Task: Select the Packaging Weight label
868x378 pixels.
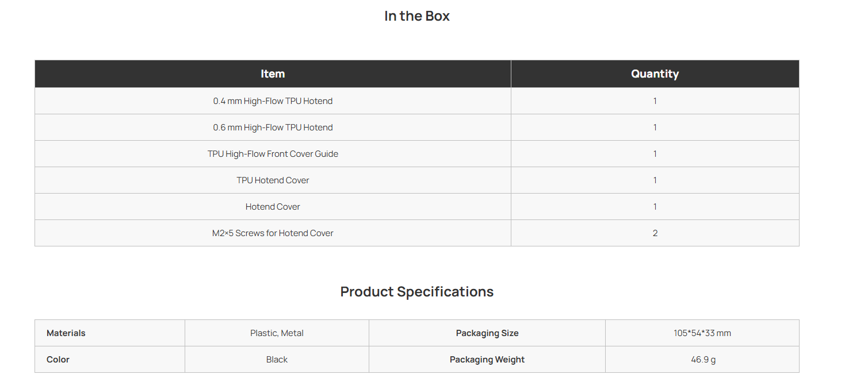Action: pos(487,360)
